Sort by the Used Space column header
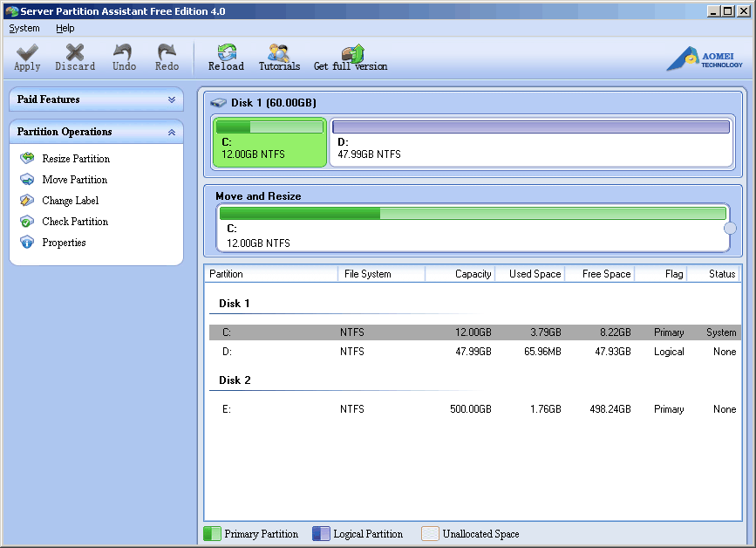Image resolution: width=756 pixels, height=548 pixels. (530, 273)
